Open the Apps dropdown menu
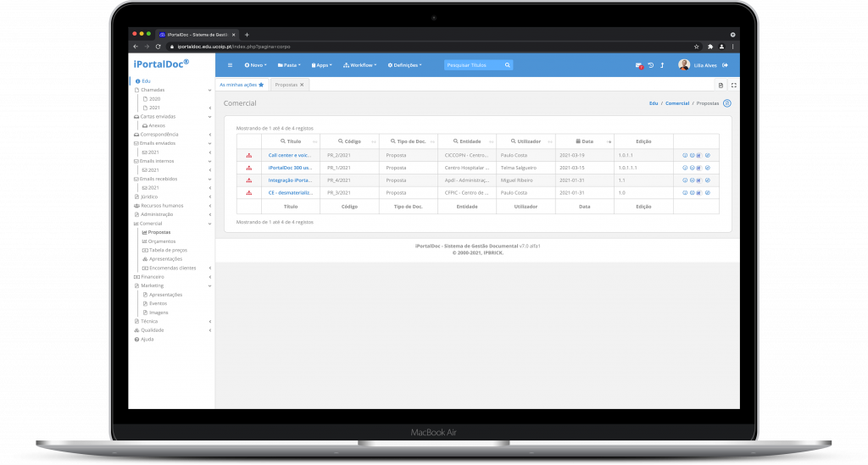The height and width of the screenshot is (465, 868). coord(321,65)
